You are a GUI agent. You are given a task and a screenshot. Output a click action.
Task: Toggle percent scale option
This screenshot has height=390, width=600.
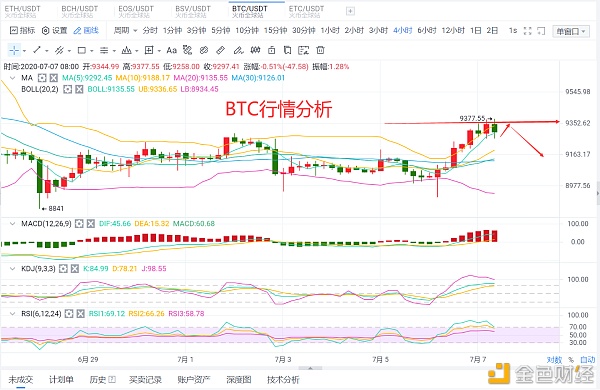(571, 360)
